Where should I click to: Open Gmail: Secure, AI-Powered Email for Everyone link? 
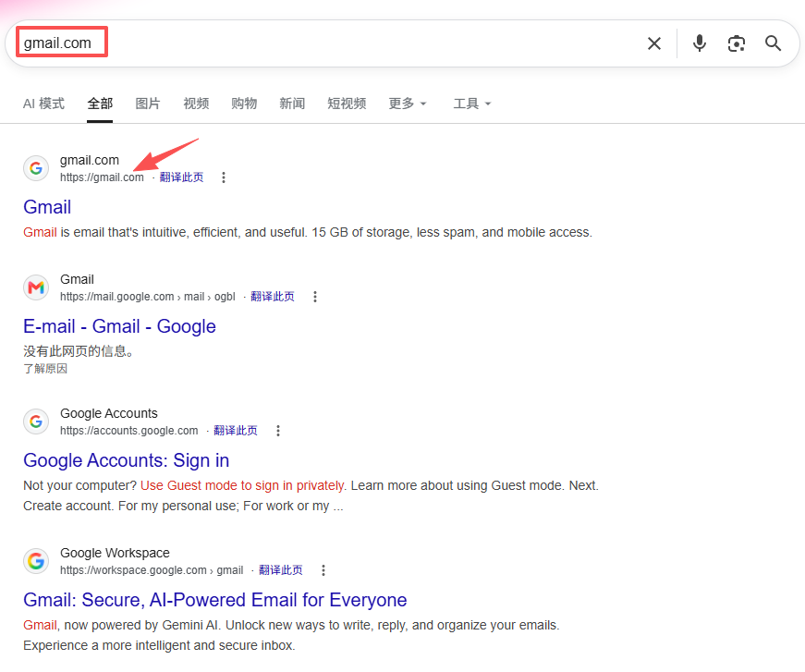click(215, 600)
